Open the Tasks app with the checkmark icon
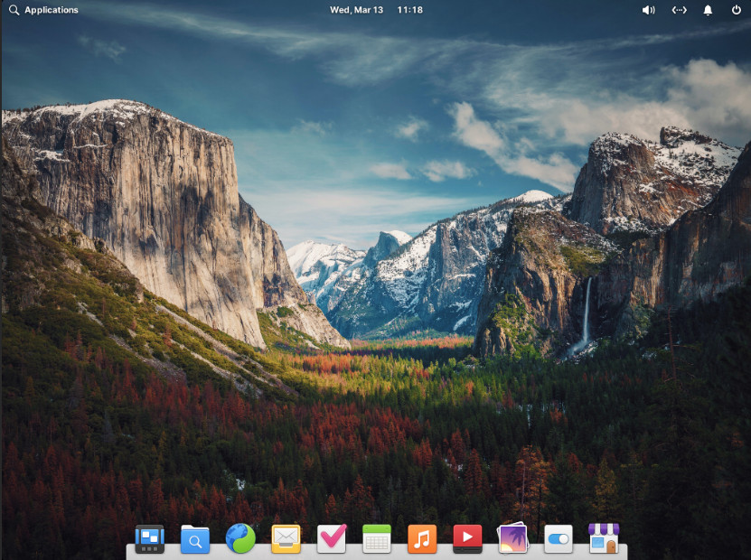 coord(331,538)
